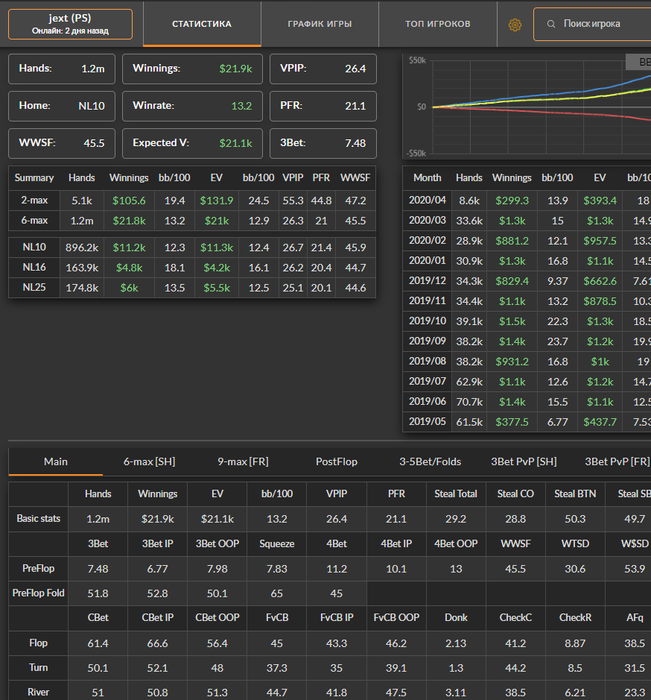The height and width of the screenshot is (700, 651).
Task: Click the WTSD value 30.6
Action: point(575,569)
